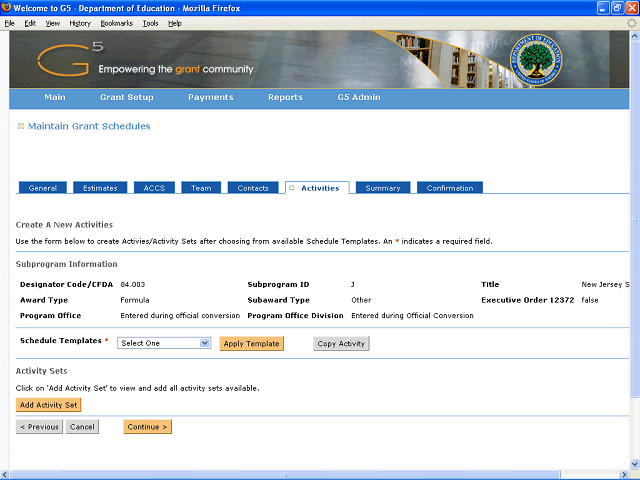Click the Award Type value Formula
The image size is (640, 480).
(x=135, y=300)
